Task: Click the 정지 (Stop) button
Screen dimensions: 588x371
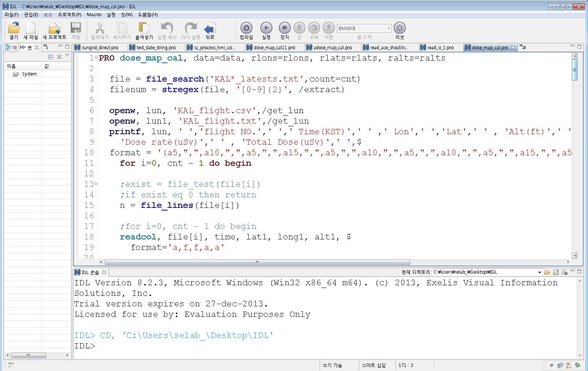Action: (284, 28)
